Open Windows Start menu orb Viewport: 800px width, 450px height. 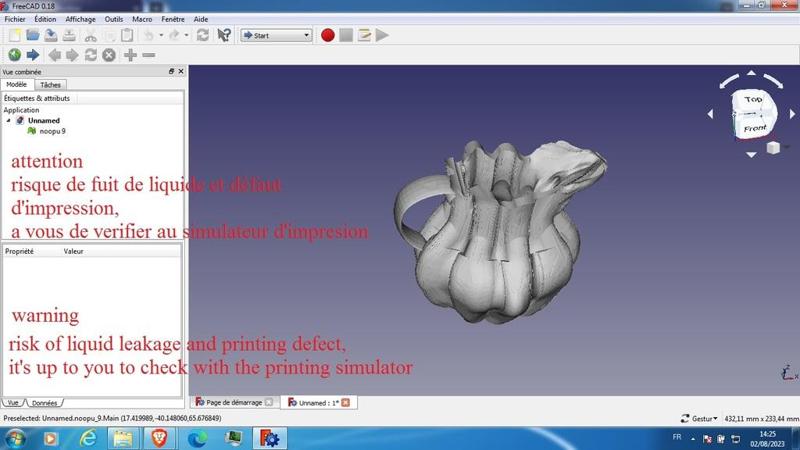[x=15, y=439]
